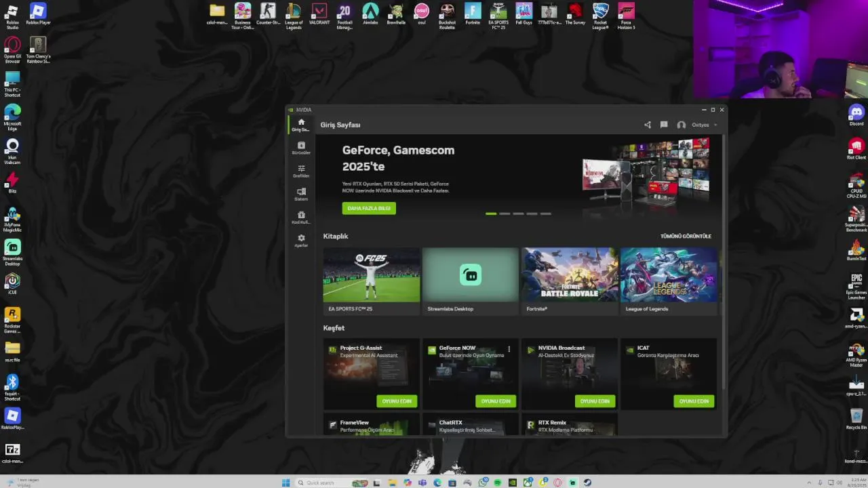Open the Streamlabs Desktop library tile

pos(471,281)
